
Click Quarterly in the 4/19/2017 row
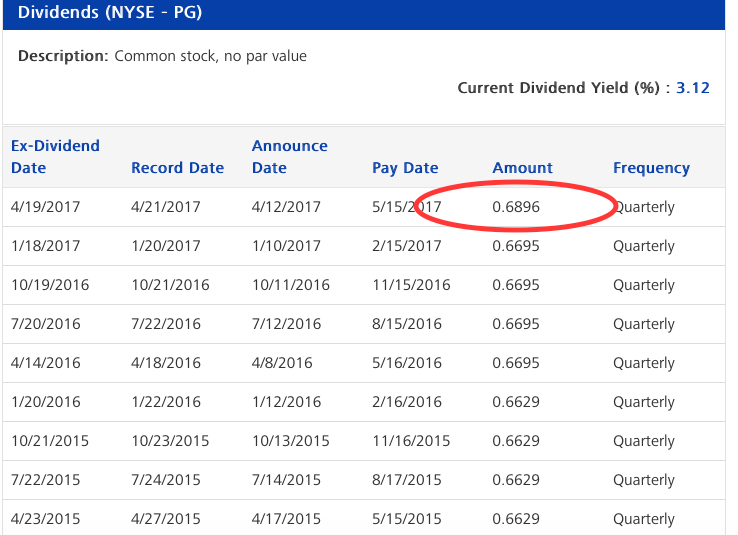(644, 208)
